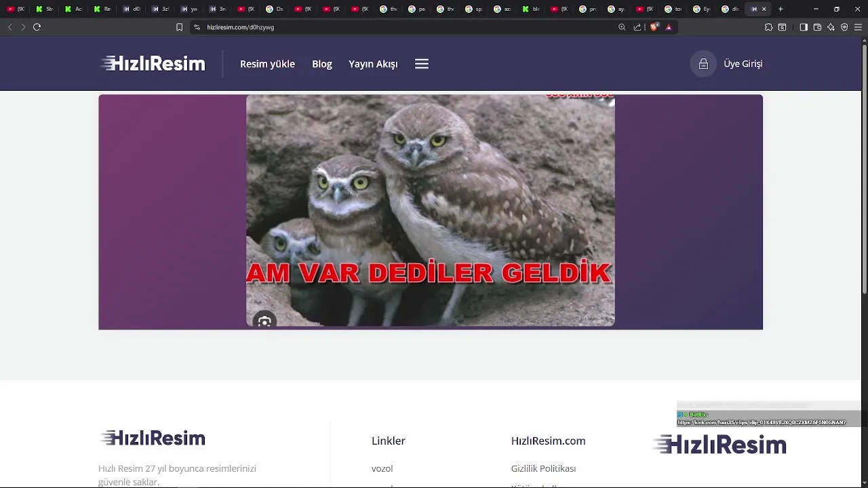Screen dimensions: 868x488
Task: Expand the site hamburger menu
Action: 422,64
